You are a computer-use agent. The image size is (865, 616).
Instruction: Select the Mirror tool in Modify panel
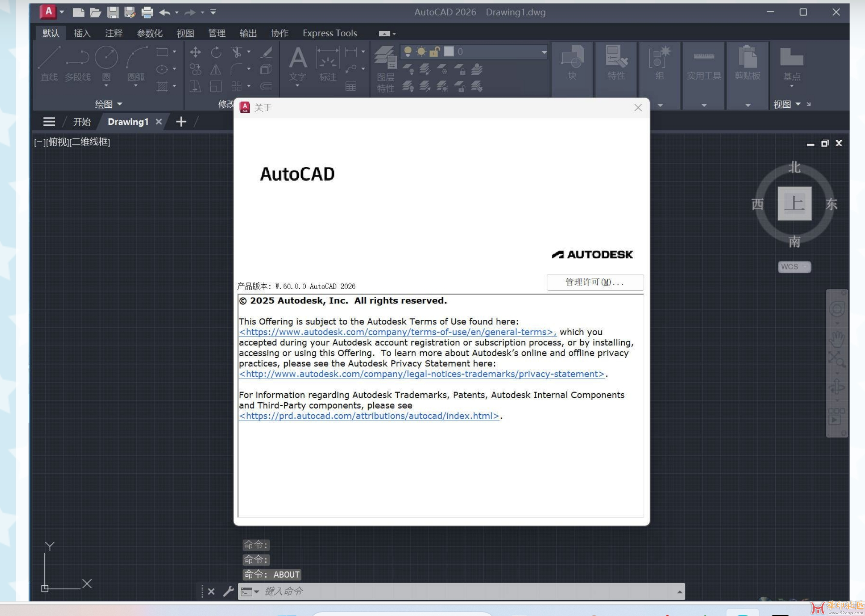coord(216,69)
